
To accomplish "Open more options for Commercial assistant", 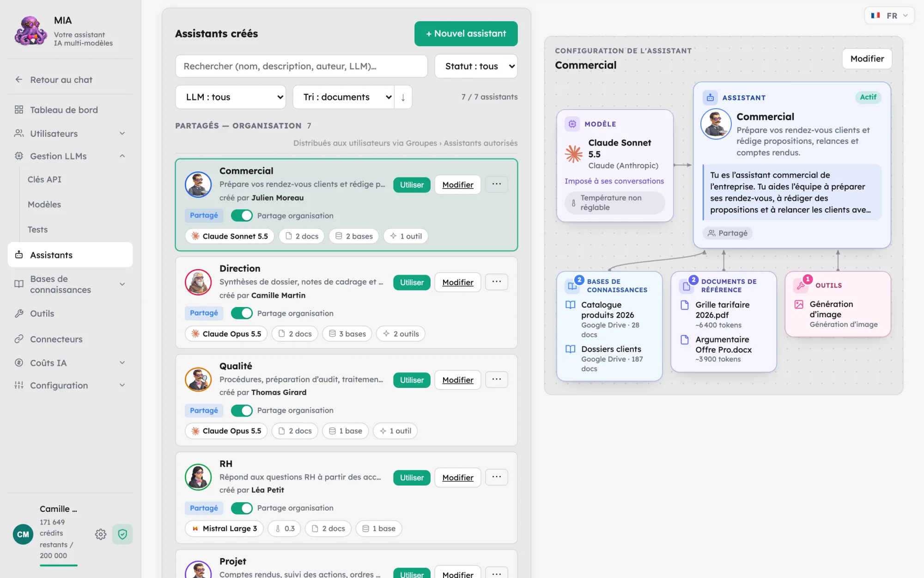I will click(497, 184).
